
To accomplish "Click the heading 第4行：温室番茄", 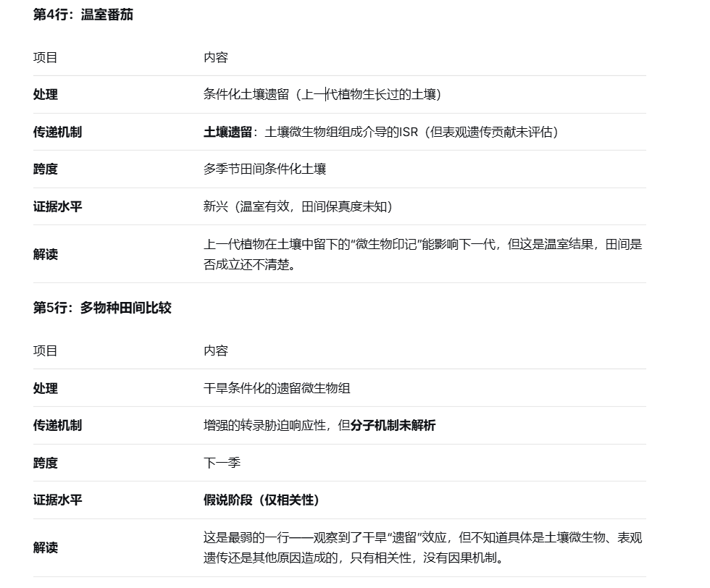I will click(x=83, y=14).
